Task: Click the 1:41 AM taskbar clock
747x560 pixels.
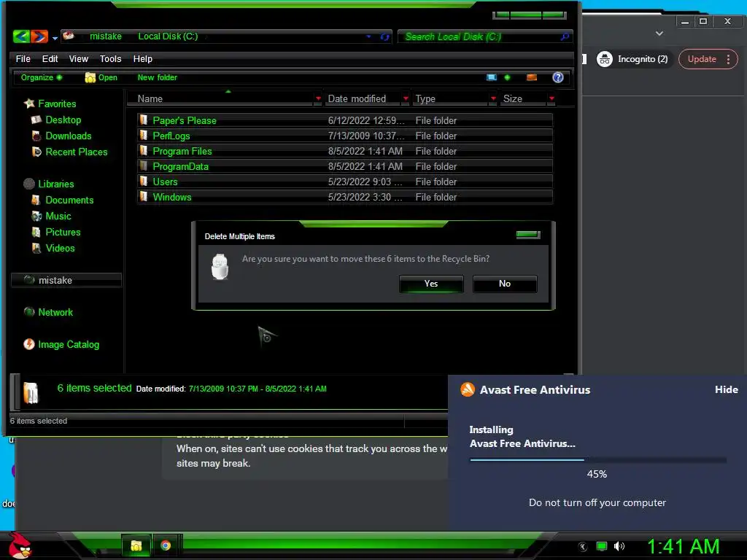Action: click(683, 546)
